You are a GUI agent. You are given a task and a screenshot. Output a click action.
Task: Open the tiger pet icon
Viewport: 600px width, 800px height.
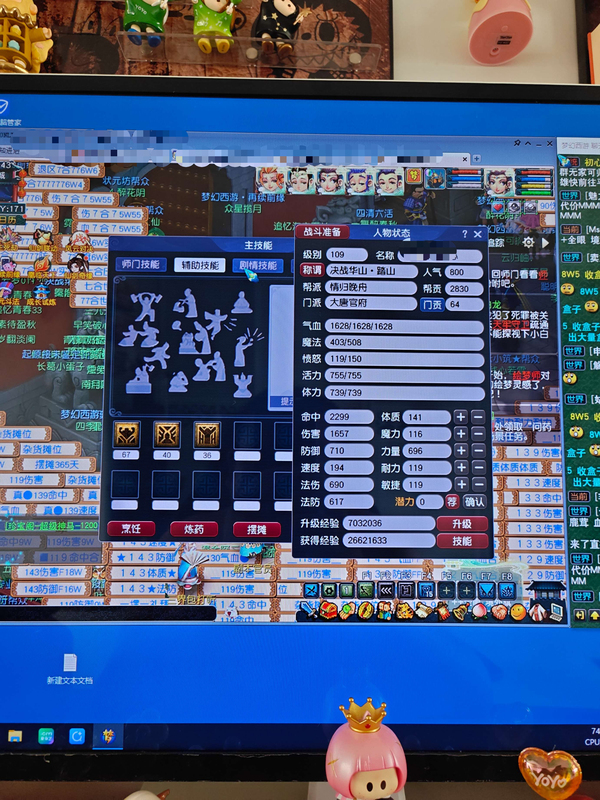point(404,610)
